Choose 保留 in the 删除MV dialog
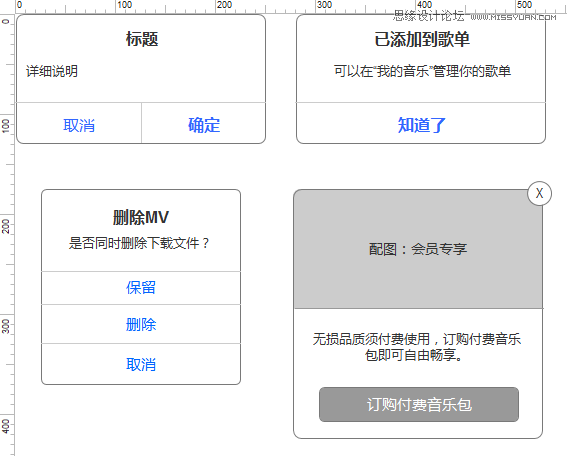567x456 pixels. (x=141, y=288)
